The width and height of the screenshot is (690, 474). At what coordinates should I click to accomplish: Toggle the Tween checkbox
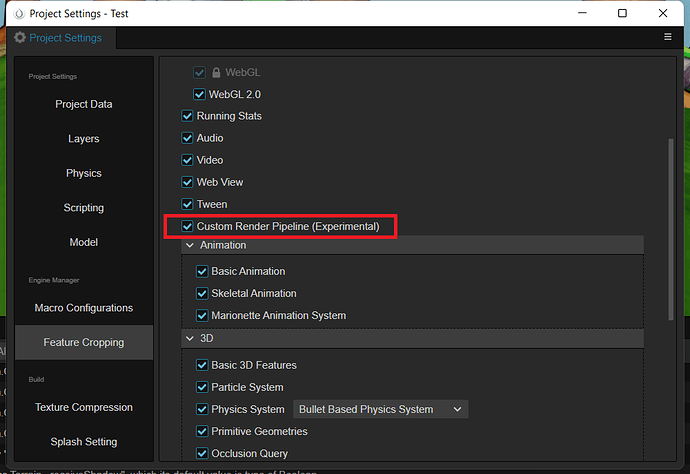(187, 204)
